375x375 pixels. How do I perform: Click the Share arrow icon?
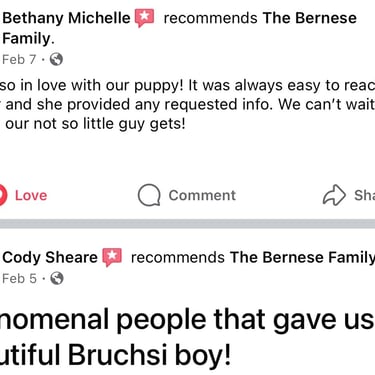pyautogui.click(x=334, y=195)
